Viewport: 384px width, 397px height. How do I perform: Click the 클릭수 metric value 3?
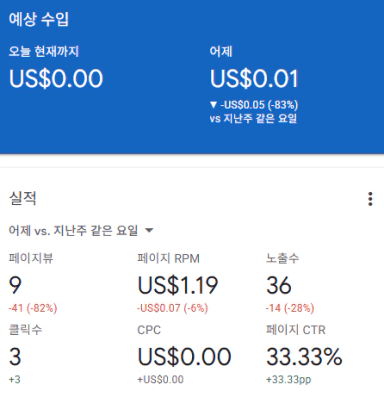tap(15, 356)
